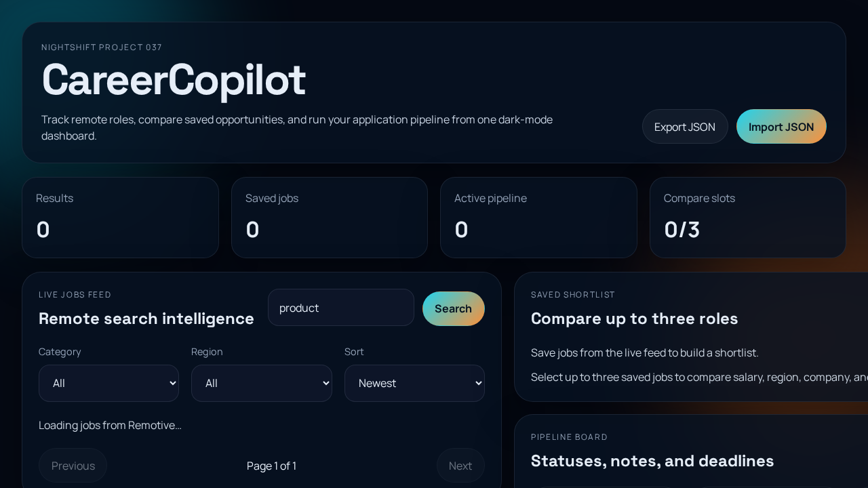Select the Results stat card
868x488 pixels.
(120, 217)
